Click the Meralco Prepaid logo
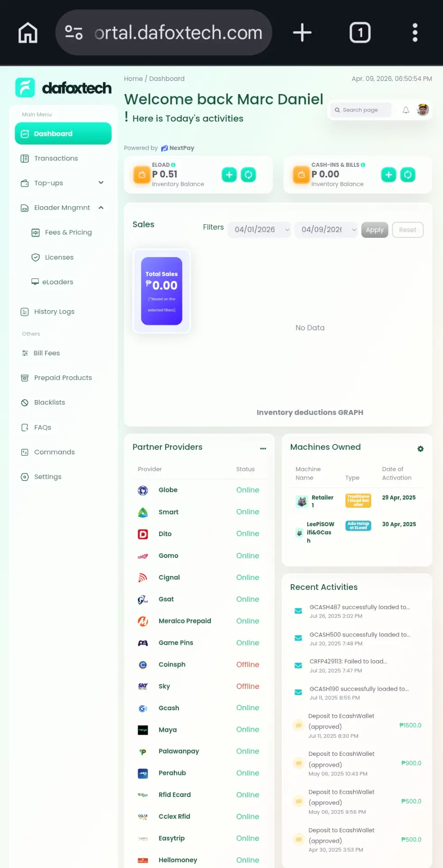Image resolution: width=443 pixels, height=868 pixels. 143,621
